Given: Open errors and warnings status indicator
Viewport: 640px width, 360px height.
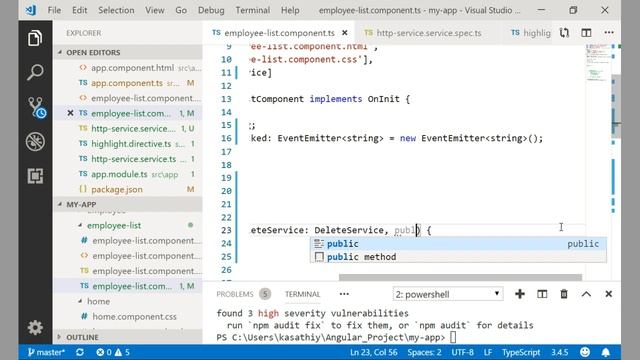Looking at the screenshot, I should pos(113,352).
